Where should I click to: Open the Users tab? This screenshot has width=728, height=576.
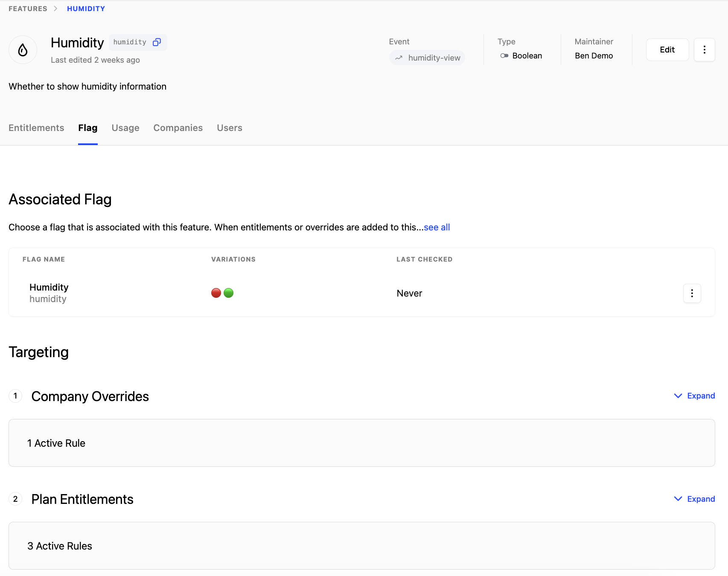pos(229,128)
